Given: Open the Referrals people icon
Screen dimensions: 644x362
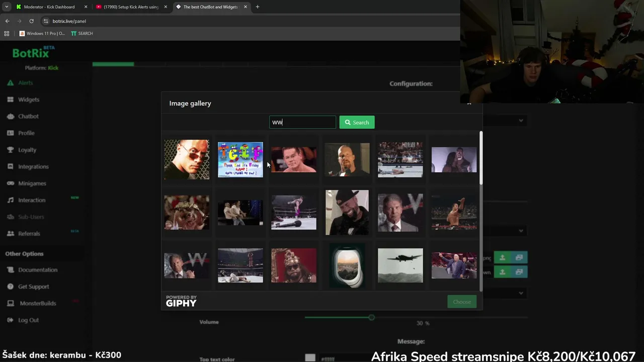Looking at the screenshot, I should pos(10,233).
